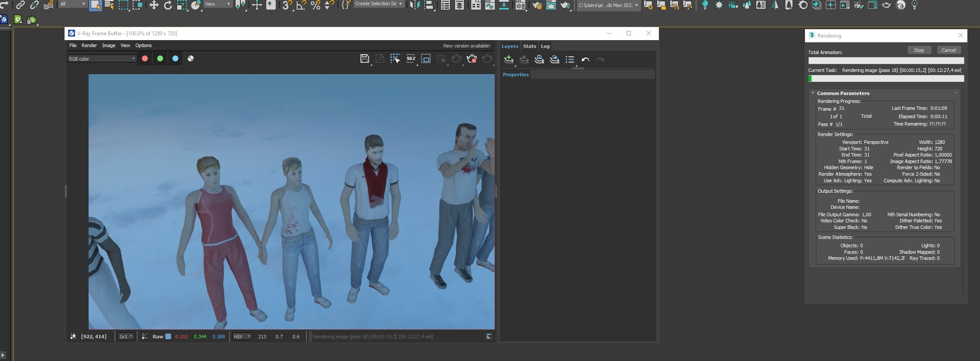Toggle the 3D Snaps button

pos(287,5)
